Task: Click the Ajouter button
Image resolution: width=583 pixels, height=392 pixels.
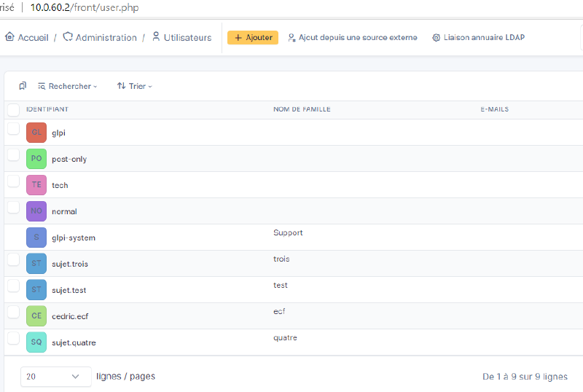Action: tap(253, 38)
